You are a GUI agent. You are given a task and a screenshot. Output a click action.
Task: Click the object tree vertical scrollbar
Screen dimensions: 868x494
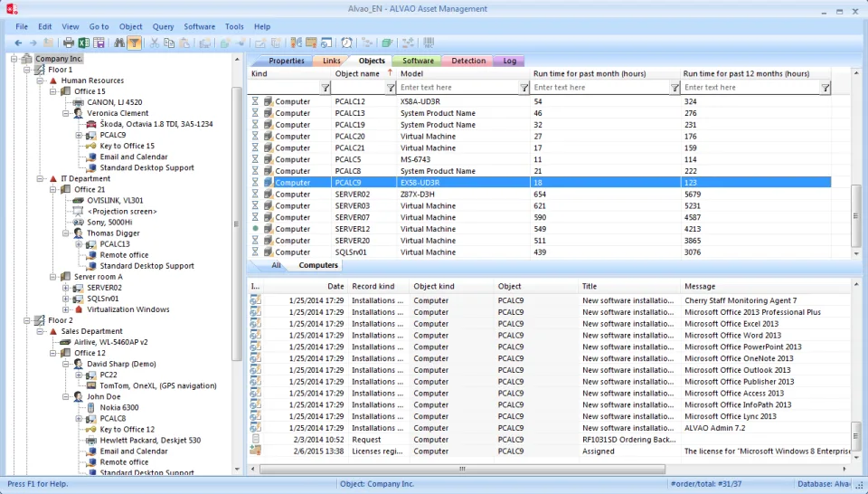point(236,222)
